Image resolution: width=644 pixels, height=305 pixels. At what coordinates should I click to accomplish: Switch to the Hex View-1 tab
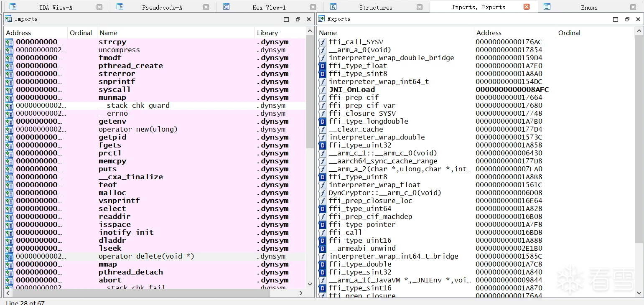pos(269,8)
